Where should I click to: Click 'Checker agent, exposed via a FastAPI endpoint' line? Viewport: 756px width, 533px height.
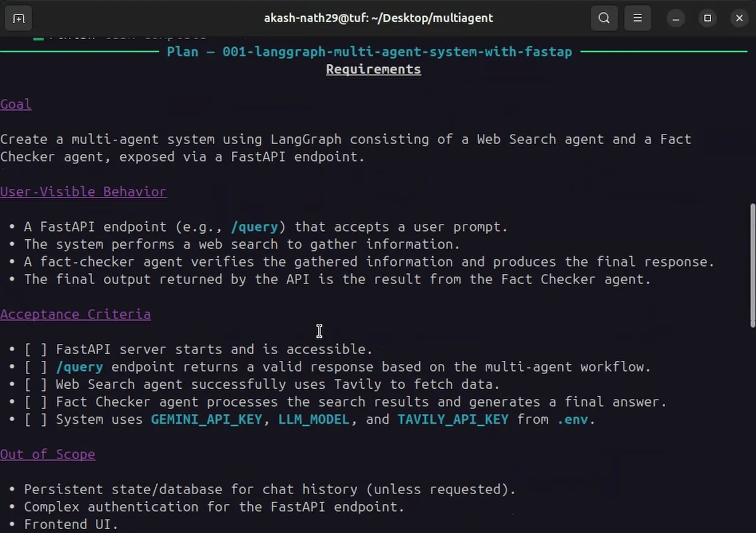(182, 157)
